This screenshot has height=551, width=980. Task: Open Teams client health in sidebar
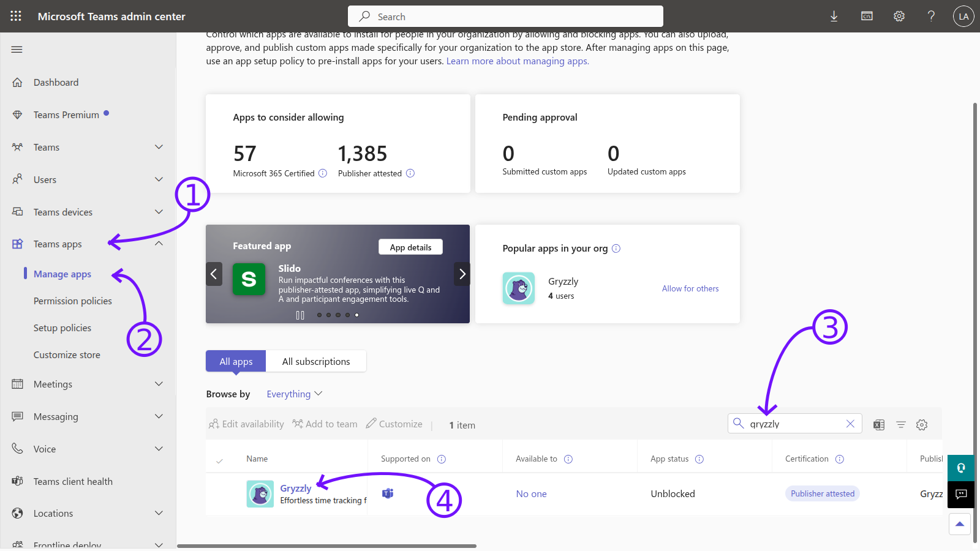[x=73, y=481]
